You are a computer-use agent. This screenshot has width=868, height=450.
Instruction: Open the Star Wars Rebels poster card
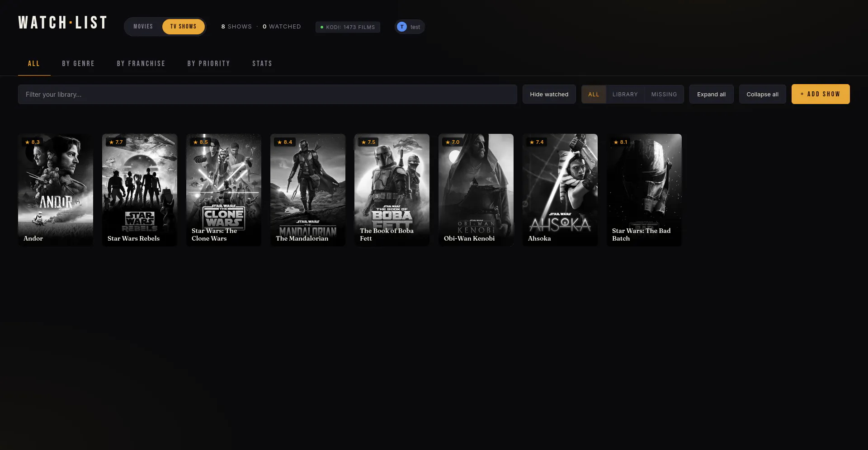[x=140, y=190]
